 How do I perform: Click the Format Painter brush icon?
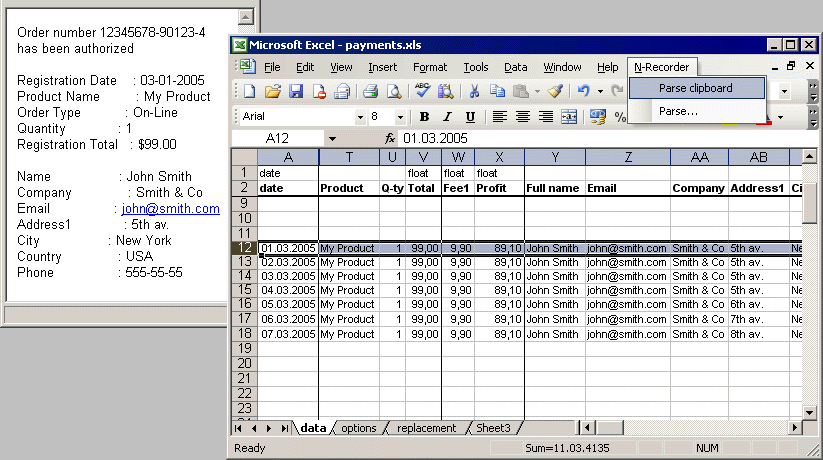pos(555,91)
